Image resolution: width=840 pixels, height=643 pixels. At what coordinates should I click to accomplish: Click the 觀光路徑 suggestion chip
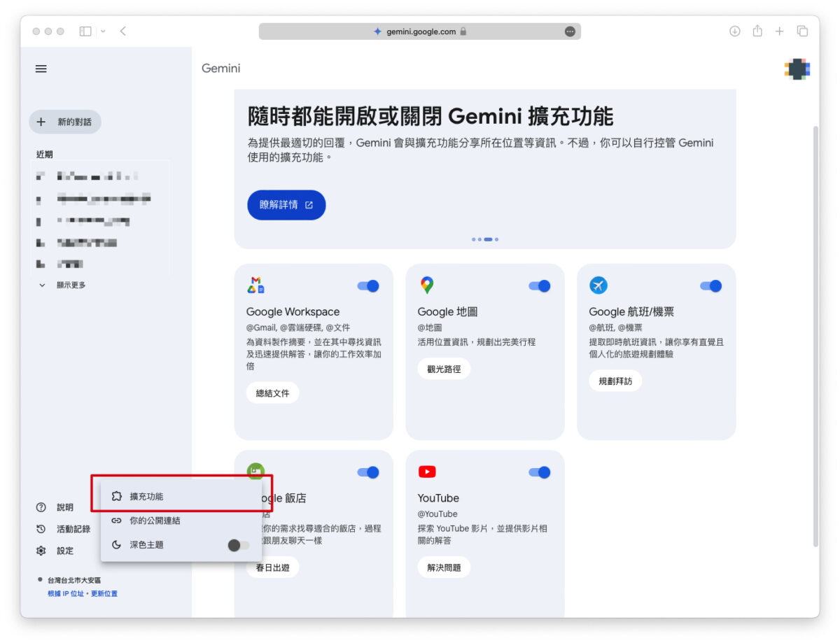444,369
